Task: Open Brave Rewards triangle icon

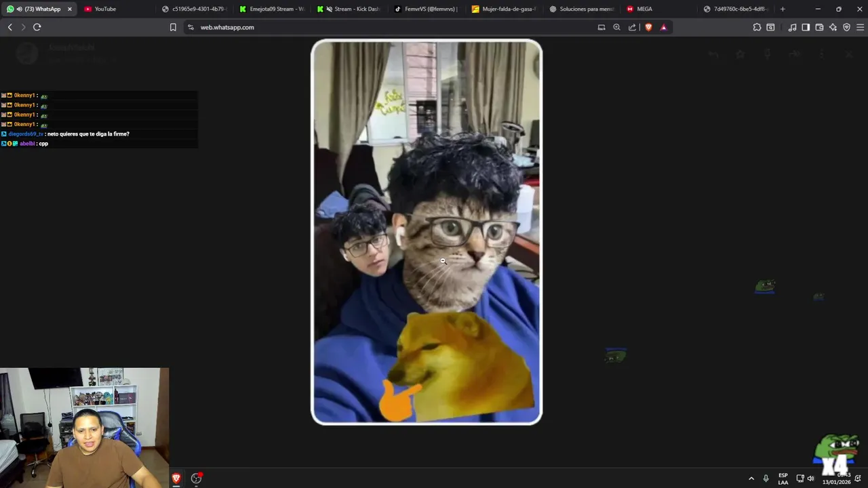Action: pyautogui.click(x=663, y=27)
